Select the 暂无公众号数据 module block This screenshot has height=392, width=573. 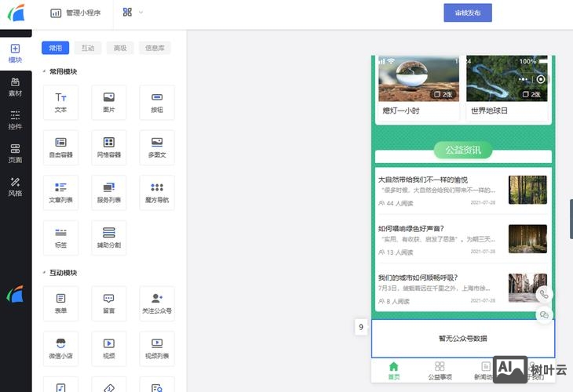(x=463, y=339)
